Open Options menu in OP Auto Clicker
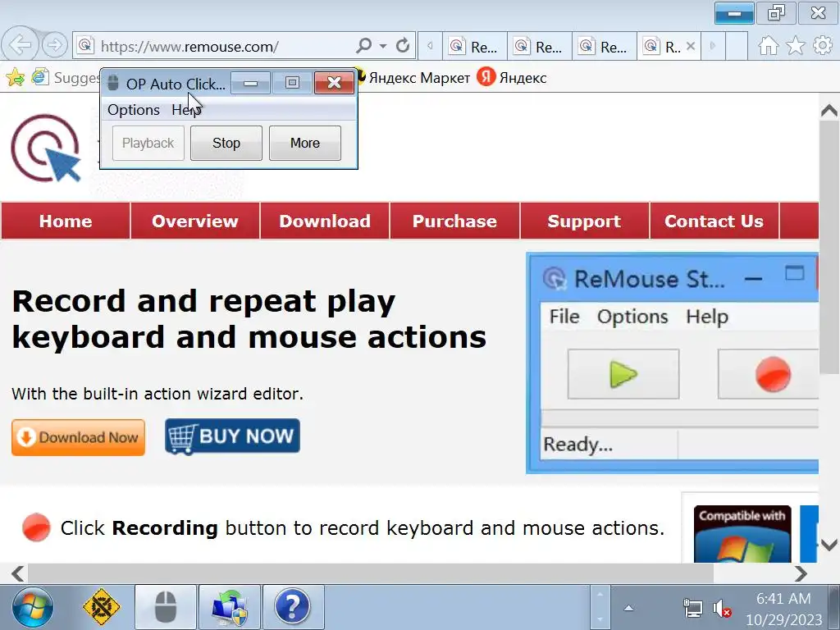The height and width of the screenshot is (630, 840). (134, 110)
